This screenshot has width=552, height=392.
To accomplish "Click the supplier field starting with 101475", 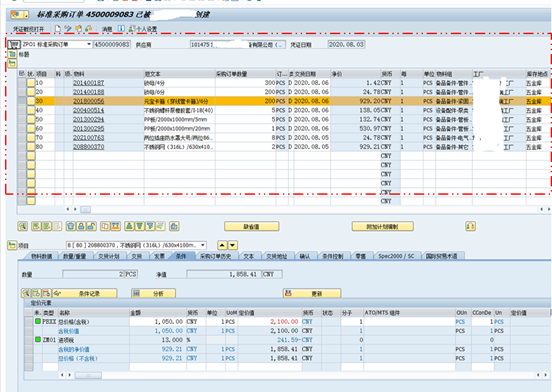I will click(x=238, y=45).
